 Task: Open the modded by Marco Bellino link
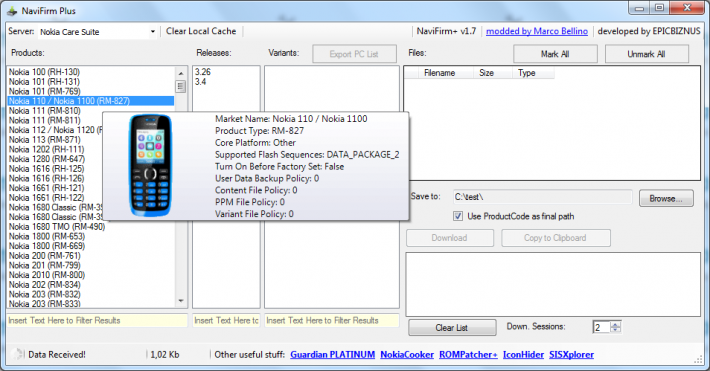537,31
